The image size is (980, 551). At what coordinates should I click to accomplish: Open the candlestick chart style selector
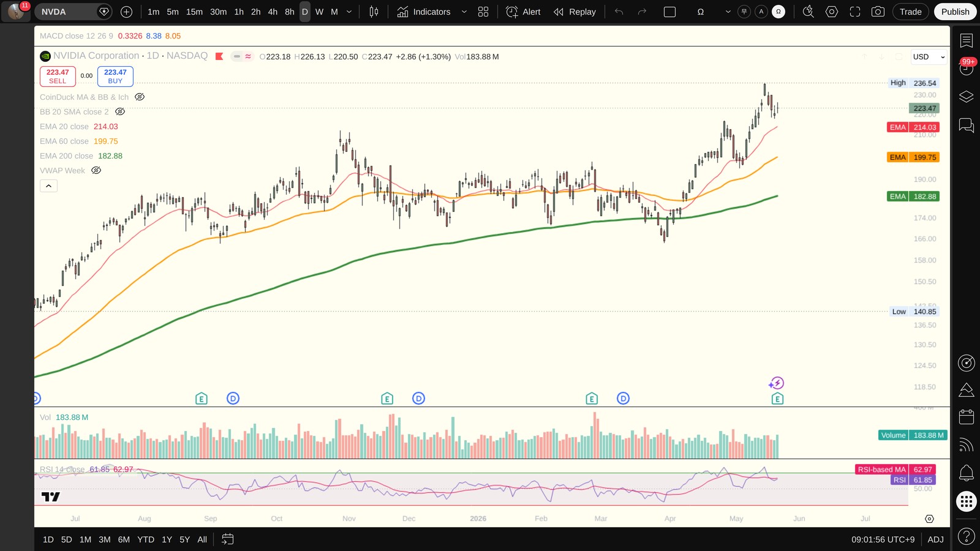[374, 12]
